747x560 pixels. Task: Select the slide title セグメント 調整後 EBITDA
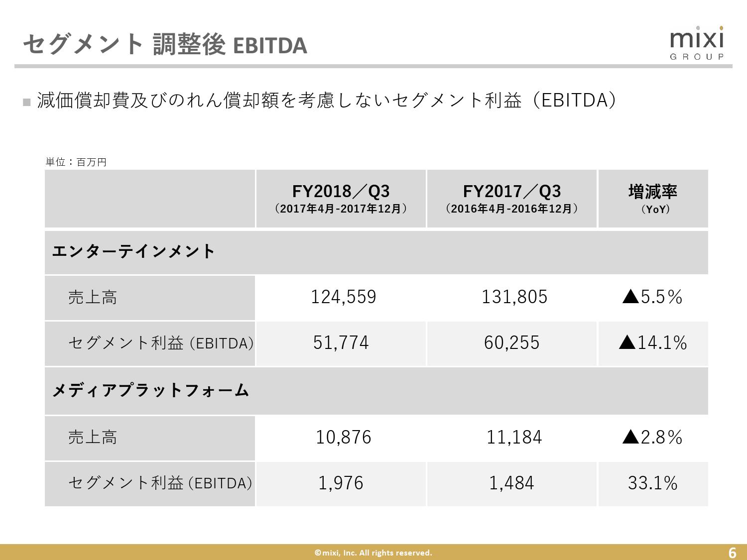pyautogui.click(x=165, y=45)
